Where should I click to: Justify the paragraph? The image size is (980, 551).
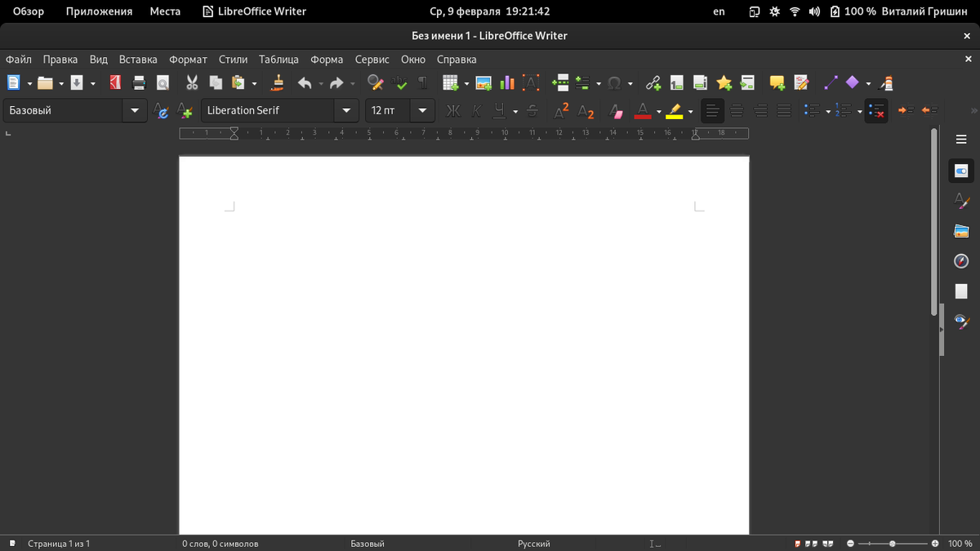(784, 110)
